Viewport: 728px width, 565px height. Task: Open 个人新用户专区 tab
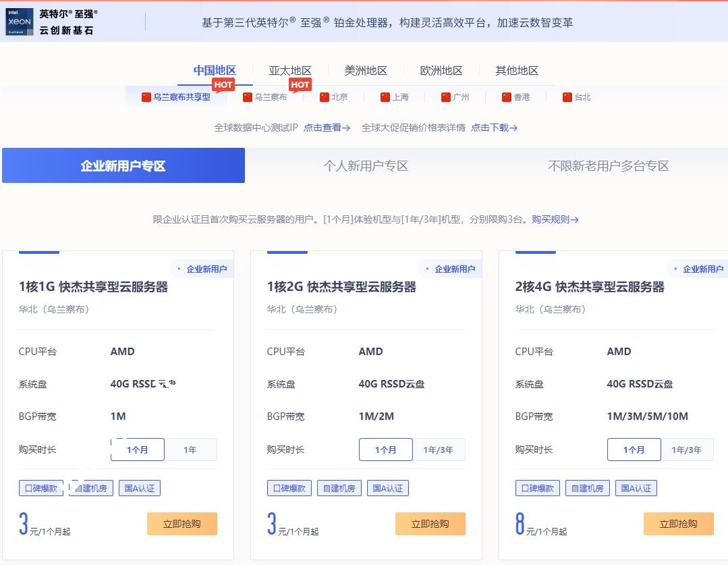366,166
